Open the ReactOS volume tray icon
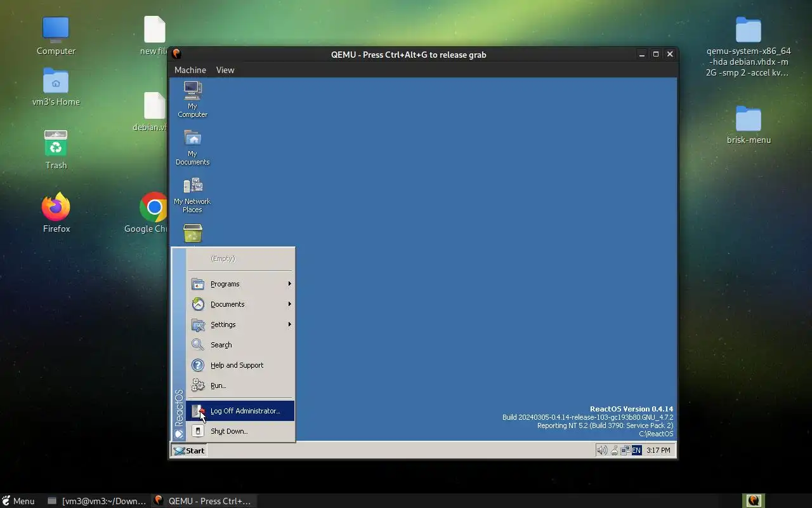Screen dimensions: 812x508 (x=602, y=450)
